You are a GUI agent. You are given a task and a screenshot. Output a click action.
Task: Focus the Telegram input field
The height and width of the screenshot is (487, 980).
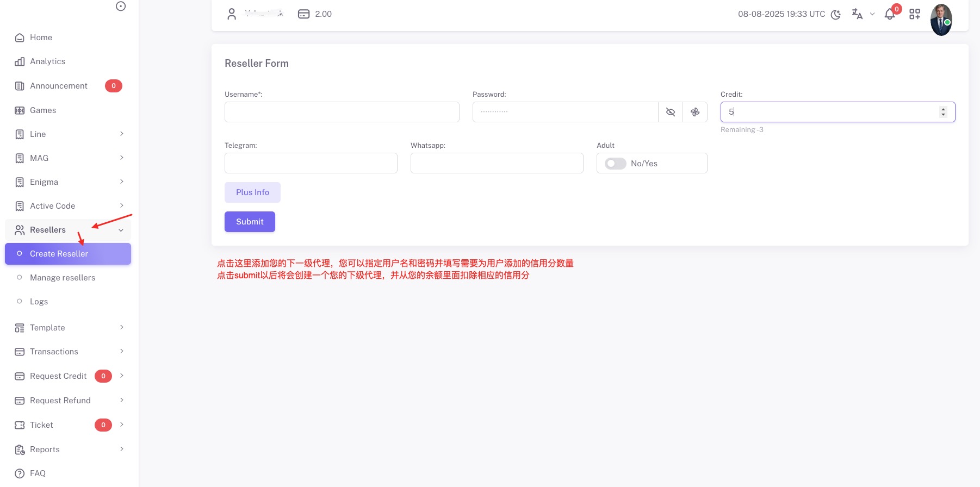click(x=311, y=163)
